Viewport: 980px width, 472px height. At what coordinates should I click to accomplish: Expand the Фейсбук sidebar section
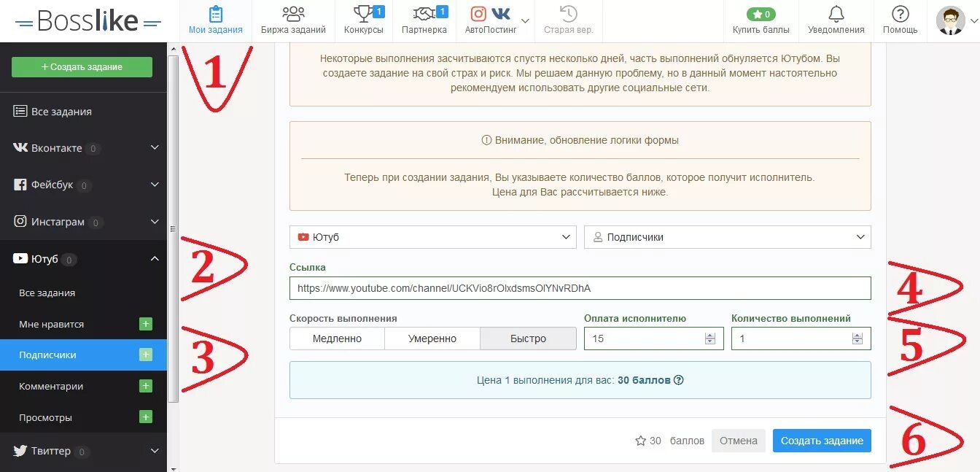point(155,185)
